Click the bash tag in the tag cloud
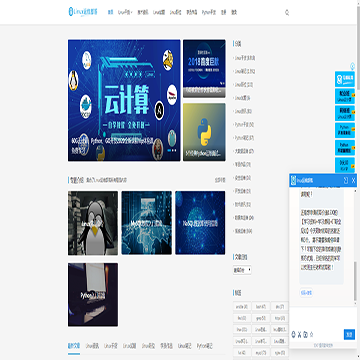 tap(260, 307)
